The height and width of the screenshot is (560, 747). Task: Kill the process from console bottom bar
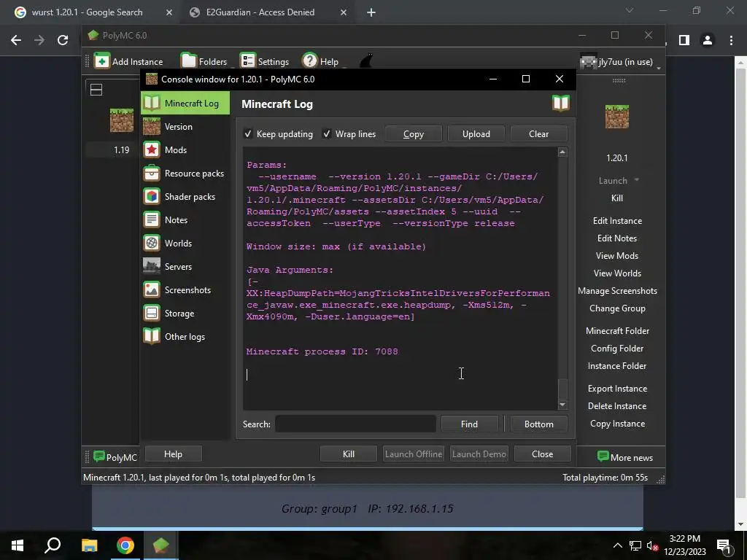tap(349, 454)
